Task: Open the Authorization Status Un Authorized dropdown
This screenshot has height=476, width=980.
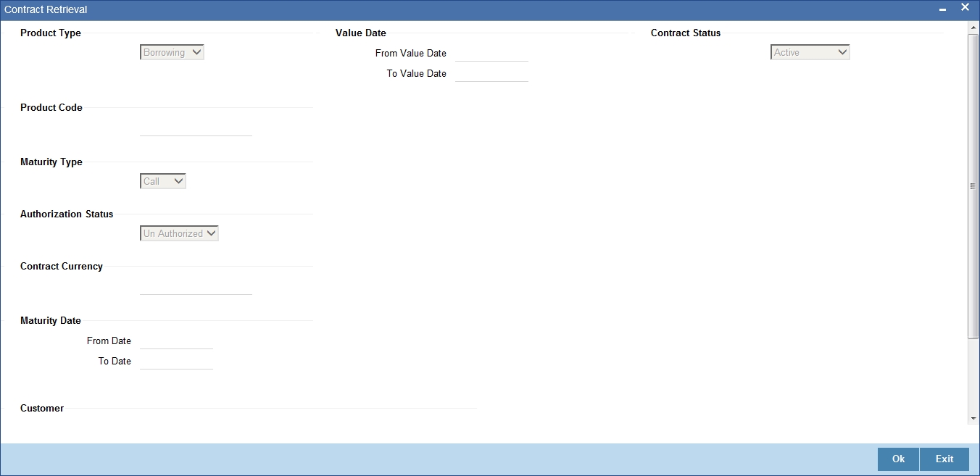Action: click(179, 233)
